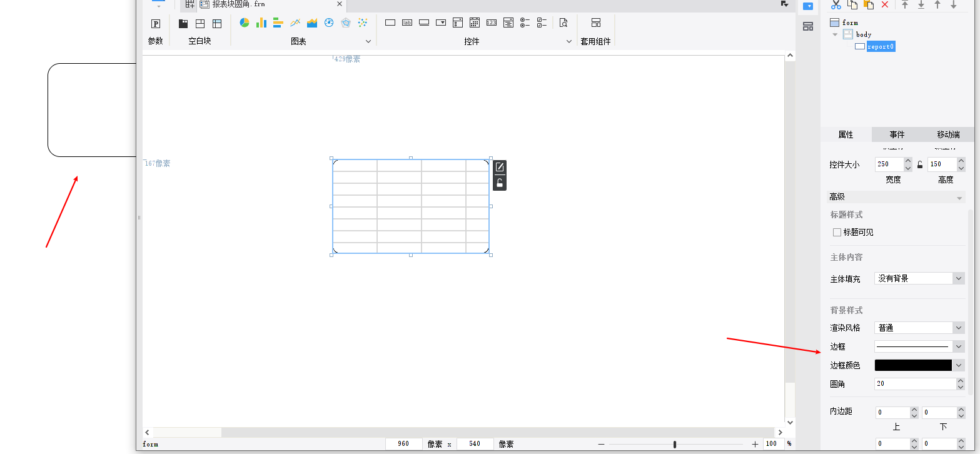The width and height of the screenshot is (980, 454).
Task: Move component up one layer
Action: click(x=937, y=4)
